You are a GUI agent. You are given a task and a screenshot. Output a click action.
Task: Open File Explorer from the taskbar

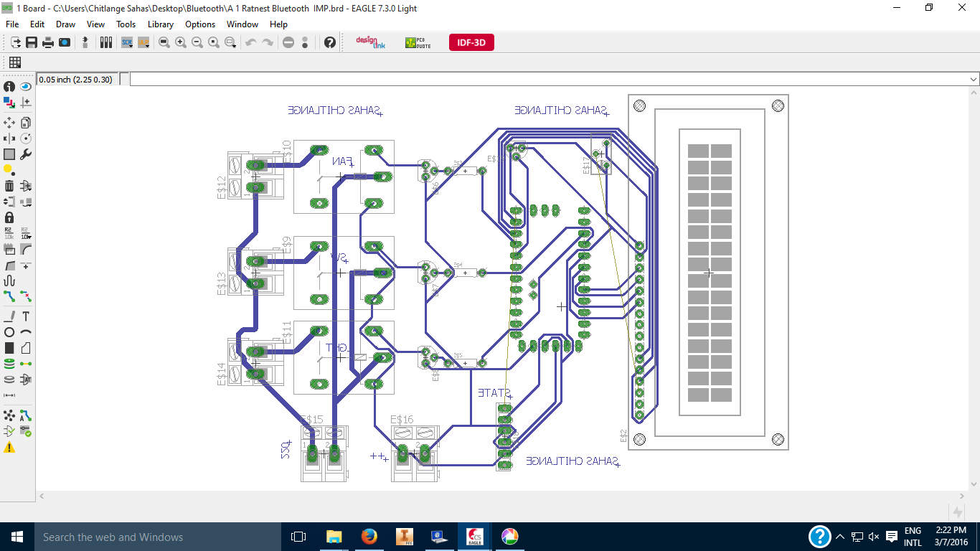[334, 537]
